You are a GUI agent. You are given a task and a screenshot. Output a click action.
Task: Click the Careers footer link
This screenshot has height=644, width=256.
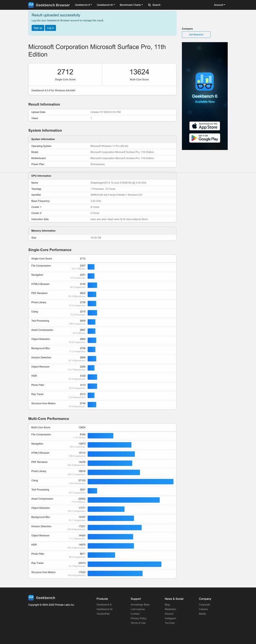[x=203, y=609]
